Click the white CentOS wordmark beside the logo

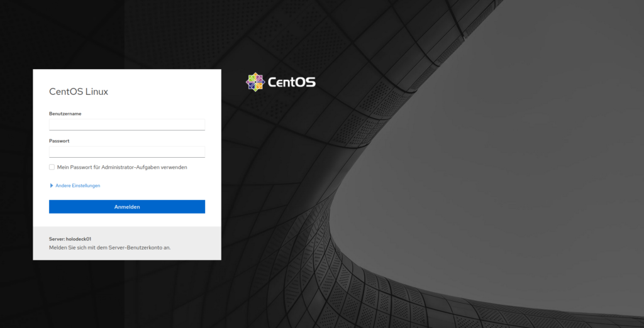pyautogui.click(x=292, y=82)
